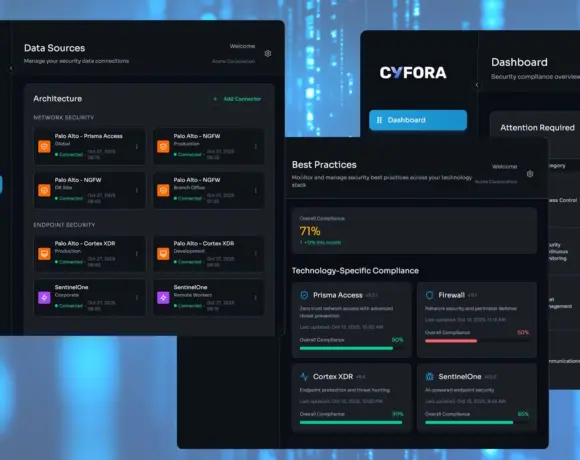The height and width of the screenshot is (460, 580).
Task: Open more options for Cortex XDR Production connector
Action: point(137,254)
